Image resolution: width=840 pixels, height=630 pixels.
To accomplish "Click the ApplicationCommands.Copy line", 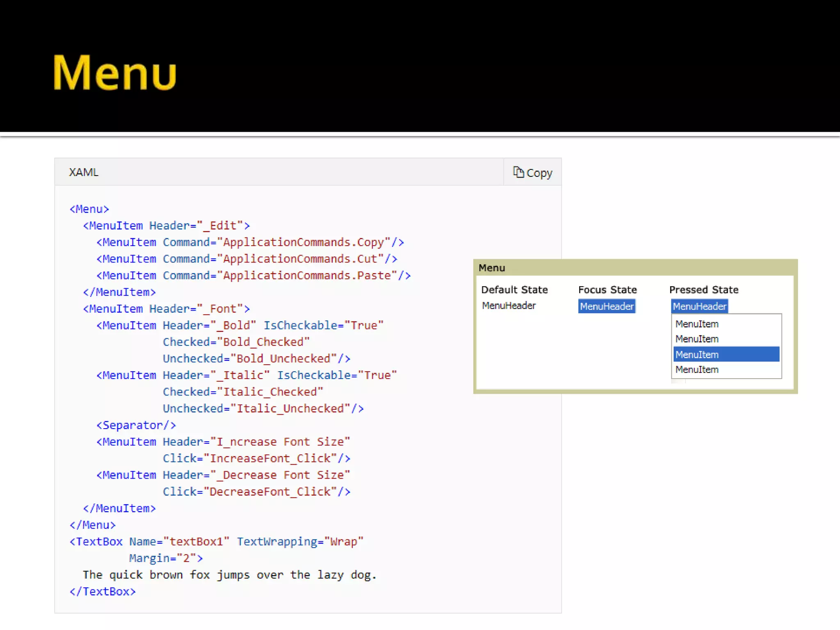I will pos(250,242).
